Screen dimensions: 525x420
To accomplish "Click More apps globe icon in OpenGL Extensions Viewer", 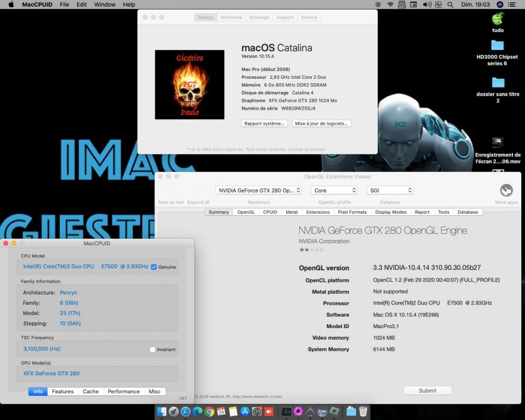I will click(506, 190).
